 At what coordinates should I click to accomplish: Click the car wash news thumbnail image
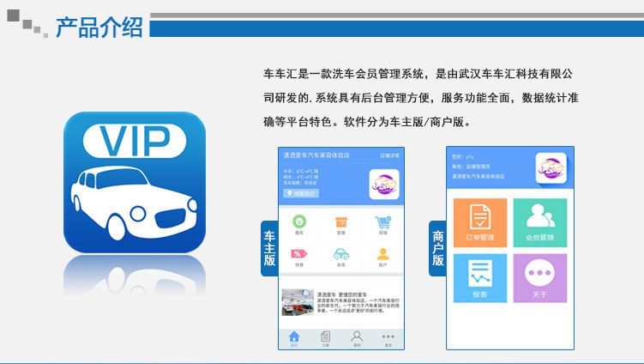click(x=298, y=302)
